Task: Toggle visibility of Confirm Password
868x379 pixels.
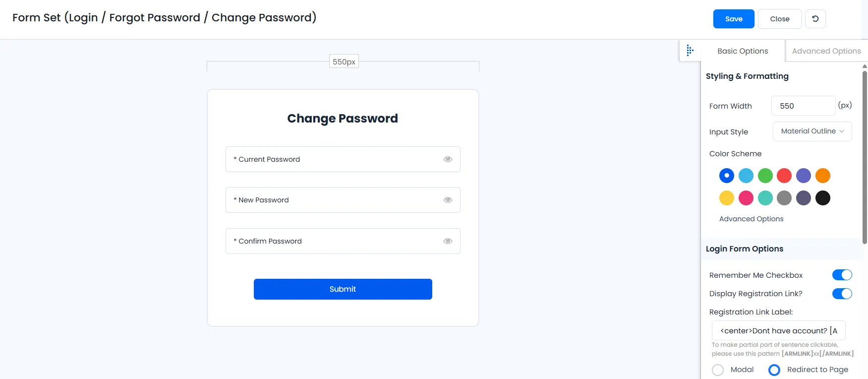Action: point(448,241)
